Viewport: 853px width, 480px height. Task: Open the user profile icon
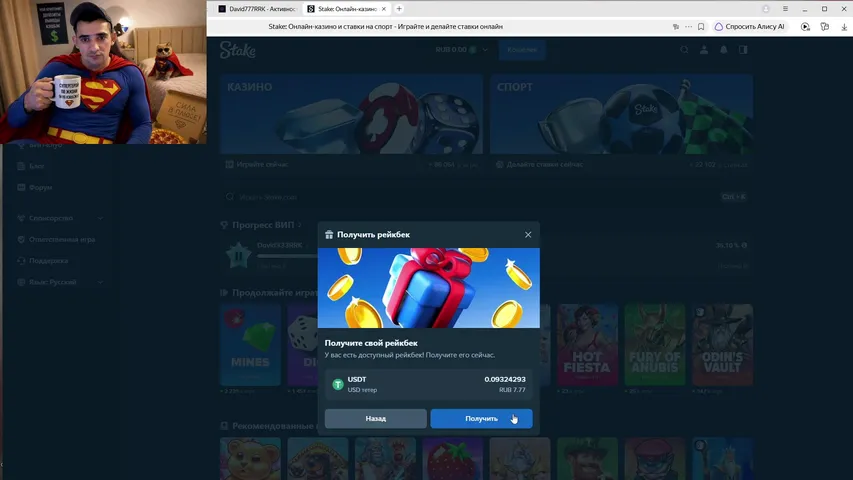[704, 50]
